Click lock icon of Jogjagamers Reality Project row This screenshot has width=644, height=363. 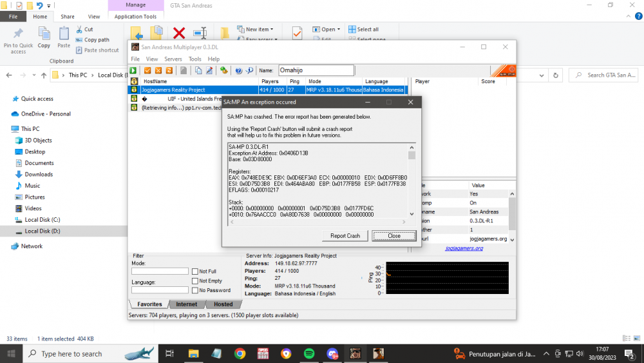[x=134, y=90]
